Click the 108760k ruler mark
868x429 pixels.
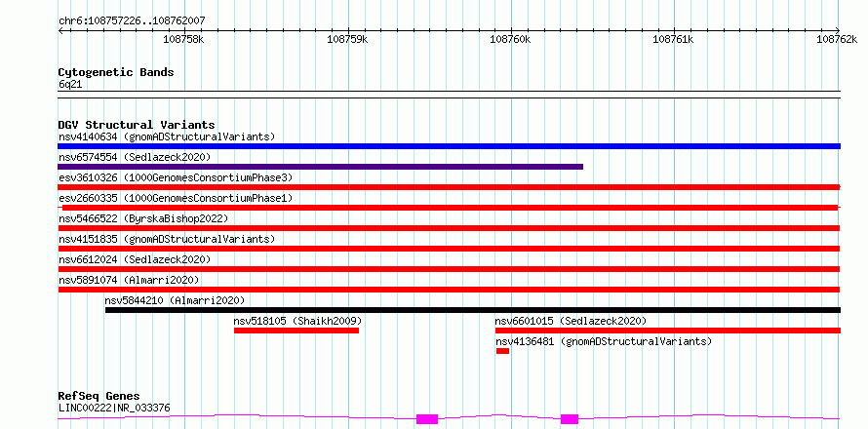pyautogui.click(x=510, y=39)
